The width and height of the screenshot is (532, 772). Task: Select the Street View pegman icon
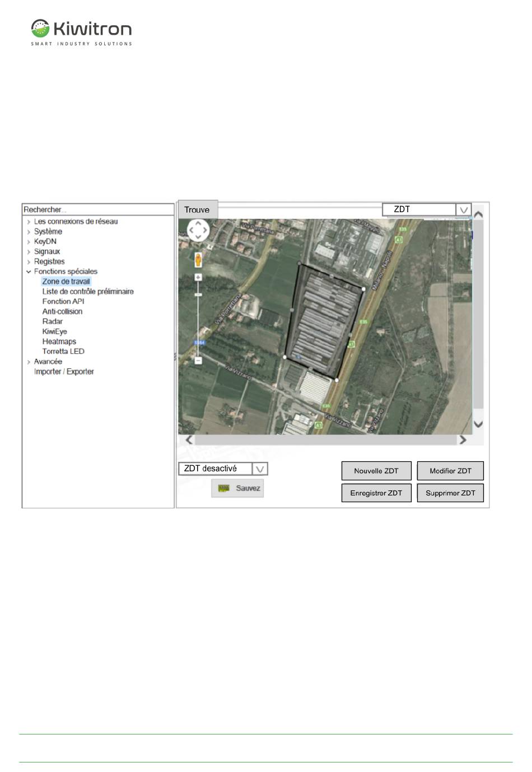[198, 260]
